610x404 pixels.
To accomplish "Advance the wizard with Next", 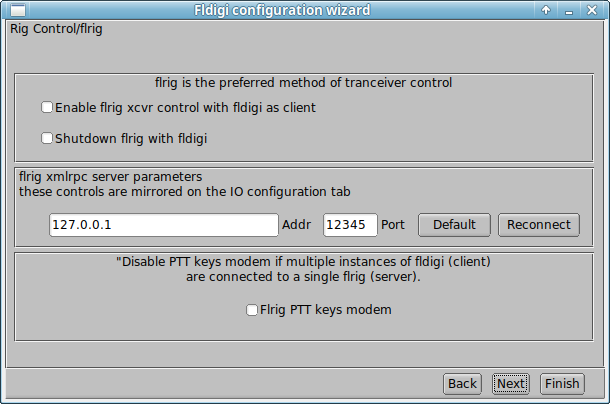I will [x=511, y=384].
